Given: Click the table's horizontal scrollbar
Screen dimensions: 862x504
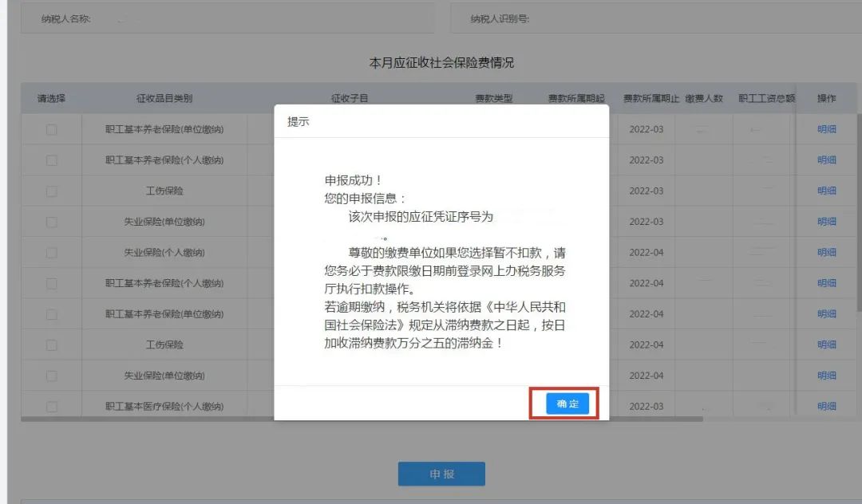Looking at the screenshot, I should pyautogui.click(x=362, y=419).
